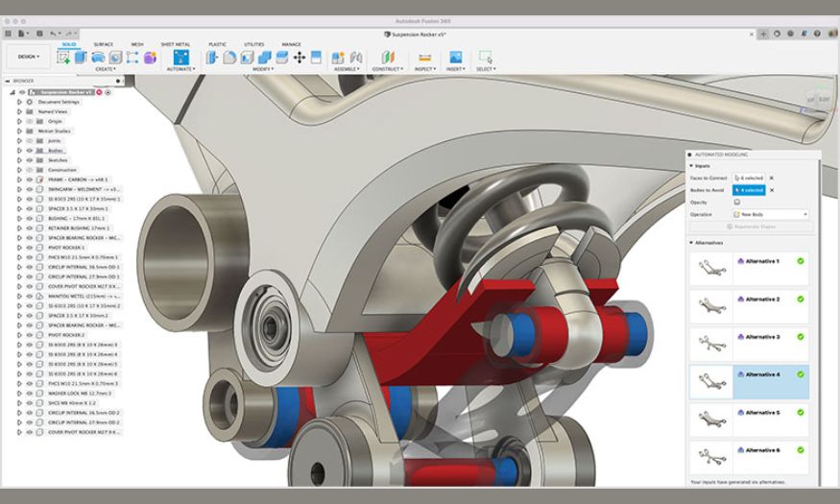
Task: Switch to the MESH tab
Action: (137, 44)
